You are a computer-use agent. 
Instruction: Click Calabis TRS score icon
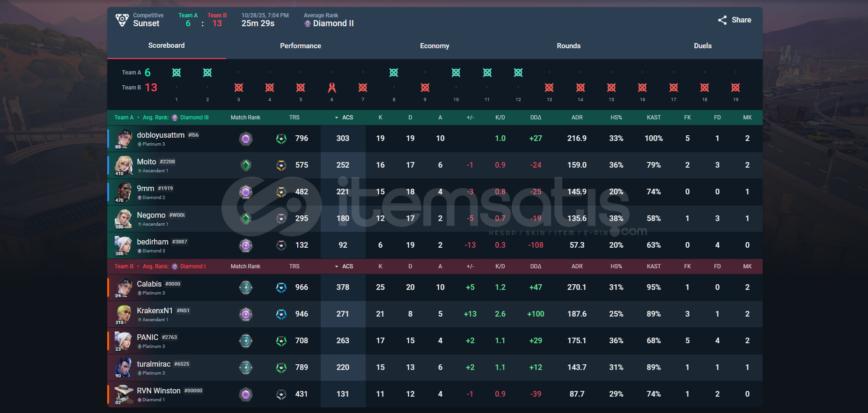point(281,288)
